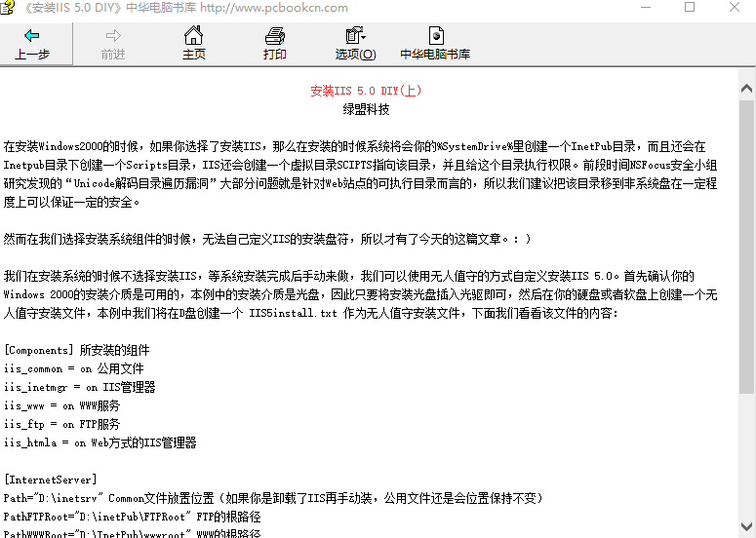Click the 绿盟科技 author line
Viewport: 756px width, 538px height.
coord(366,109)
